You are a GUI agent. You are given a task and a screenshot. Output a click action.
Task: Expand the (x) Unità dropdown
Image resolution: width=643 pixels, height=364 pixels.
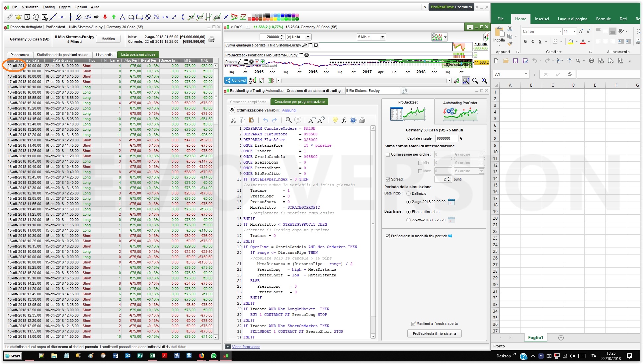[x=308, y=37]
